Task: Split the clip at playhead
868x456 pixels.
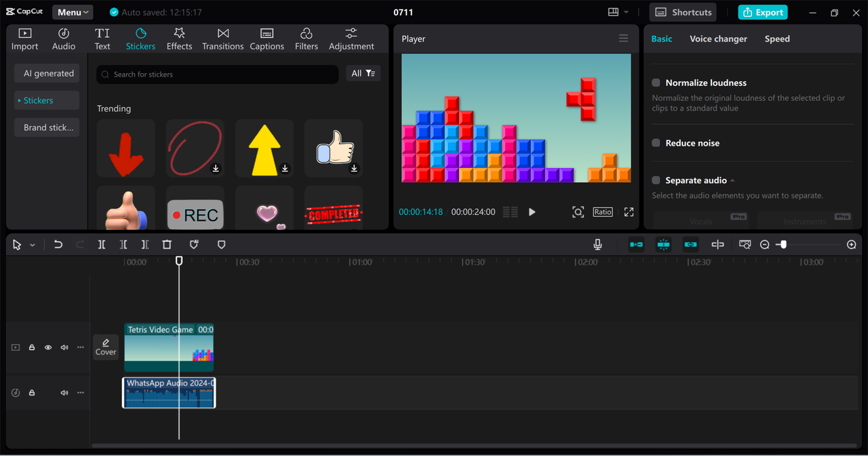Action: click(102, 245)
